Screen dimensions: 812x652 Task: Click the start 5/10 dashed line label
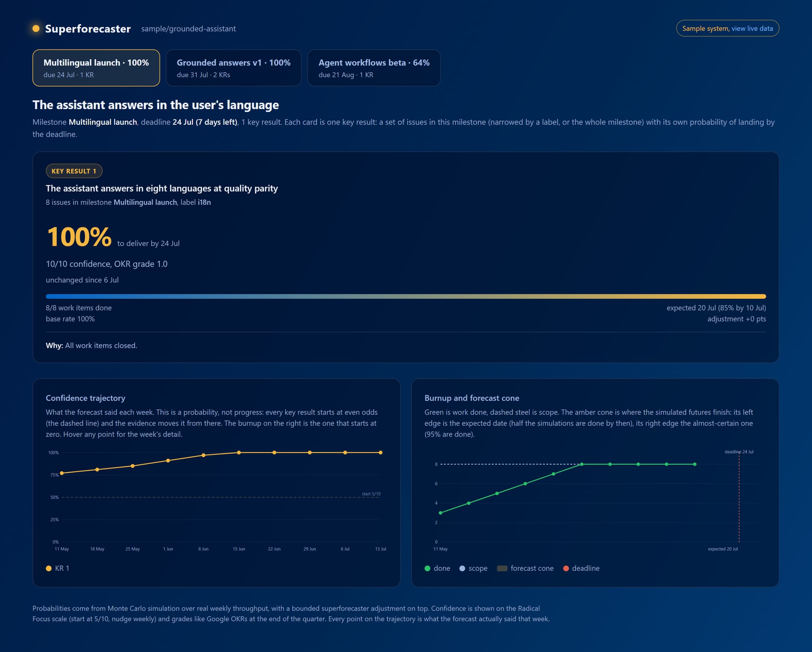point(371,494)
